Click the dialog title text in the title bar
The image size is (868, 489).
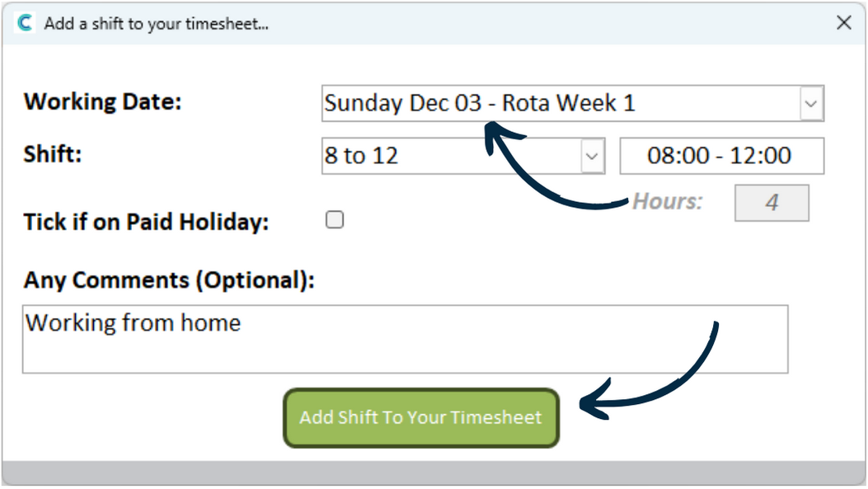coord(157,23)
